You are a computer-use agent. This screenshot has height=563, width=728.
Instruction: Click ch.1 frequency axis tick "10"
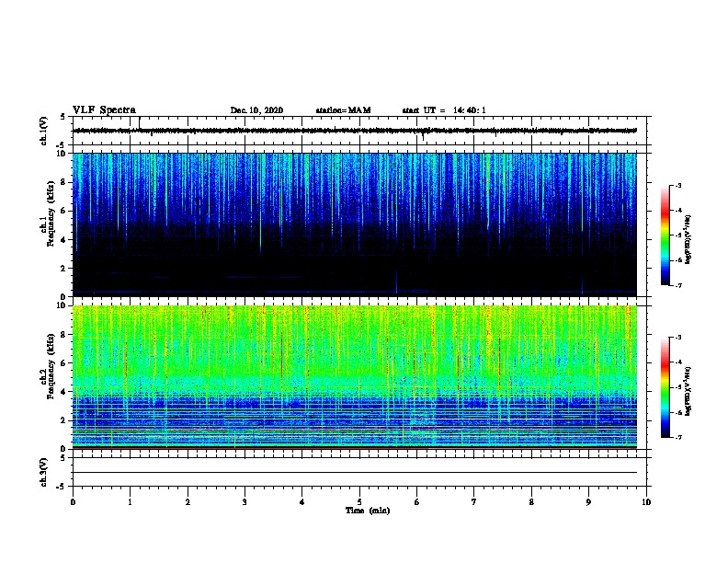(62, 154)
